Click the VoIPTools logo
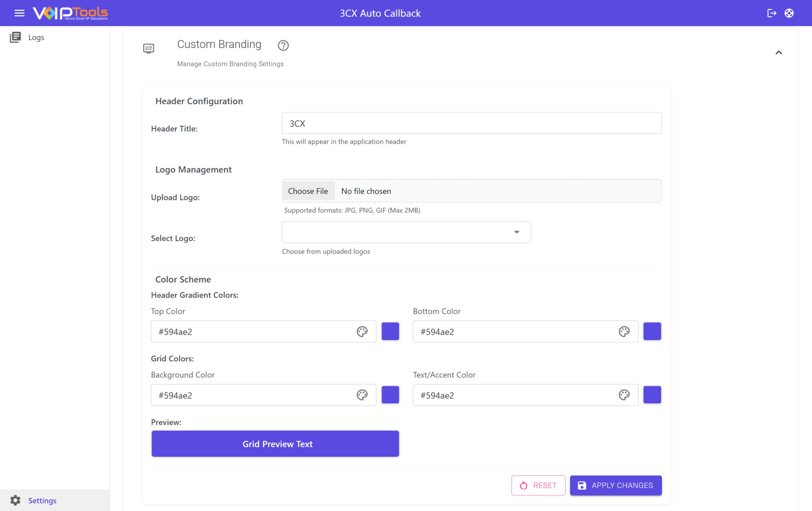 [x=70, y=13]
